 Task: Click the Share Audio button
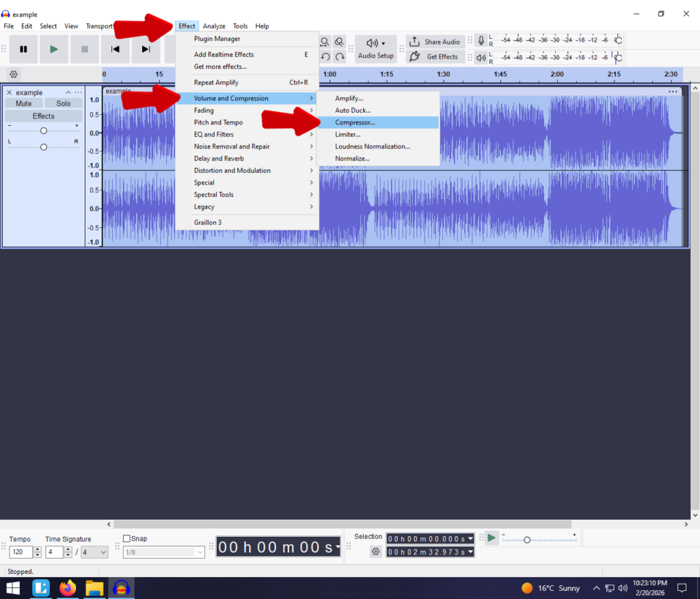coord(435,42)
